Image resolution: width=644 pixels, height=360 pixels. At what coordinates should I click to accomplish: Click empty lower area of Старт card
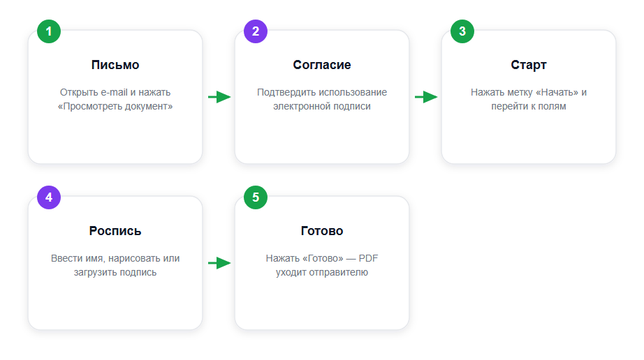[x=529, y=137]
